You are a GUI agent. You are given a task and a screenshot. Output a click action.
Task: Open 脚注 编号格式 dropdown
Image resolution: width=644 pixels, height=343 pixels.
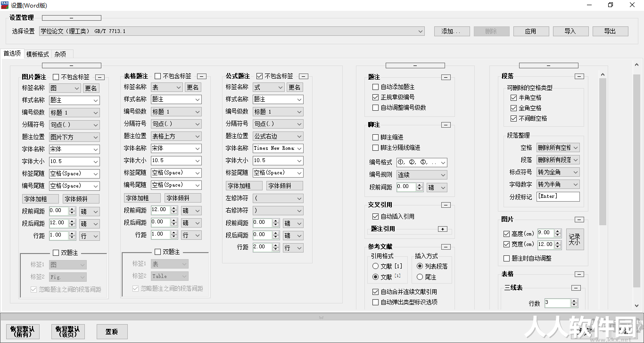coord(421,163)
